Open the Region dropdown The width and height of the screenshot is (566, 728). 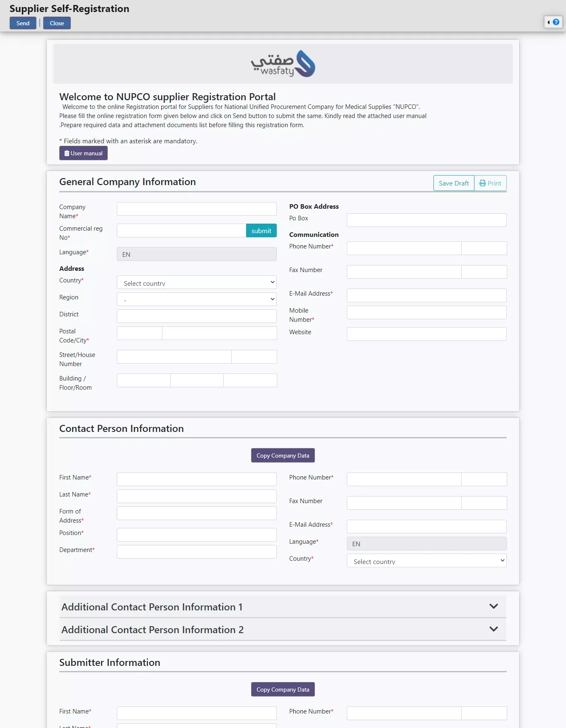[196, 299]
